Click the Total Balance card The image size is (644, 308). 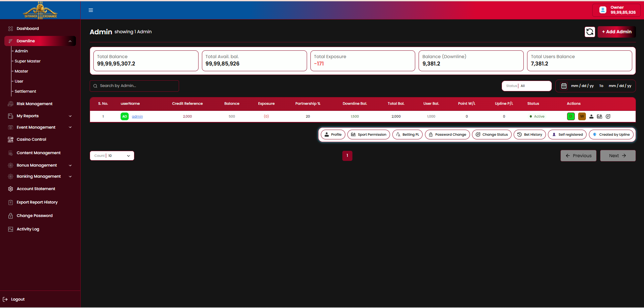pos(146,61)
